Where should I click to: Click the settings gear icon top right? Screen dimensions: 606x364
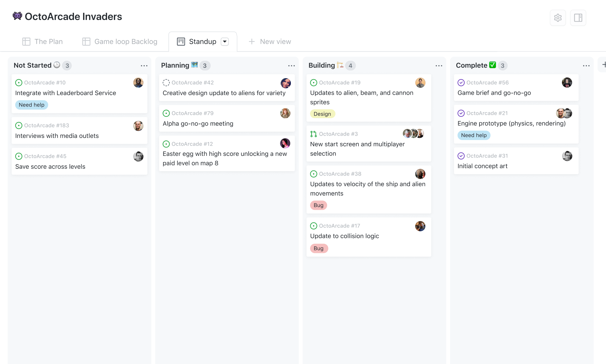[x=558, y=17]
